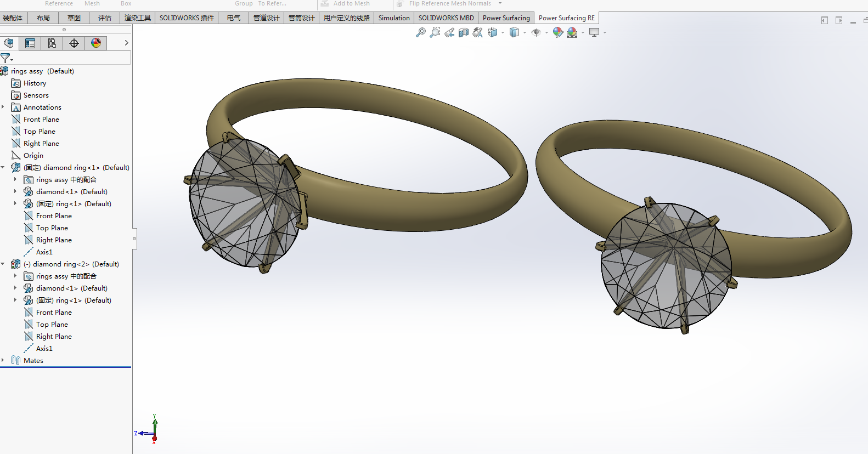The height and width of the screenshot is (454, 868).
Task: Open the DisplayManager color sphere tab
Action: point(96,43)
